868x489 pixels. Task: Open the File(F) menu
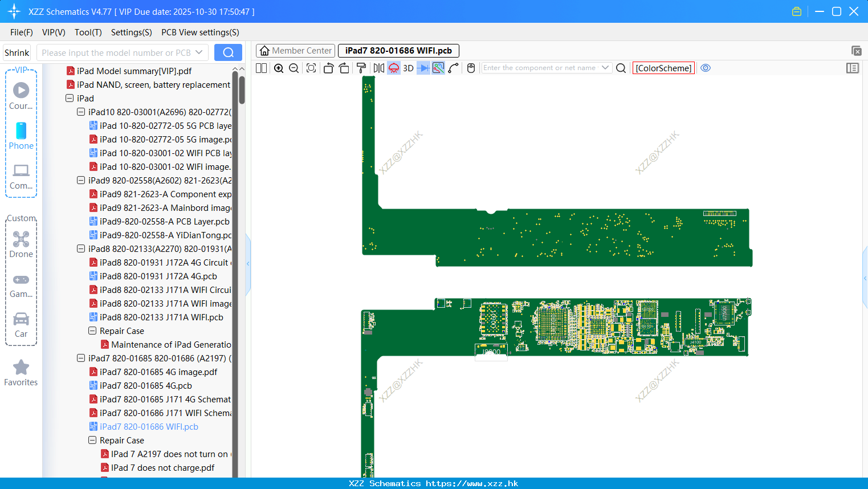click(22, 32)
